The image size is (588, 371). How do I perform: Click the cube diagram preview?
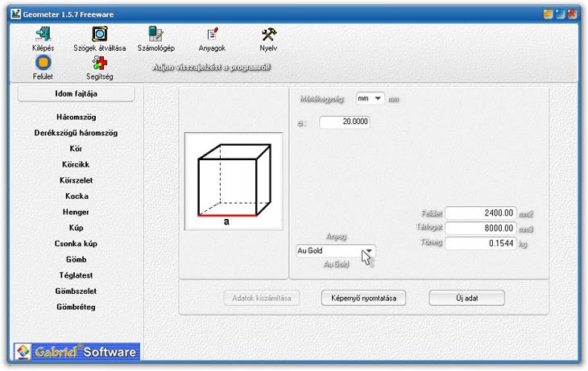click(233, 182)
